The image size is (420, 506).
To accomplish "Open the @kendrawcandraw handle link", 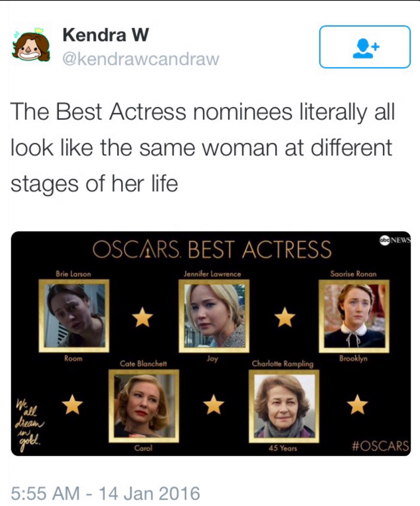I will 141,60.
